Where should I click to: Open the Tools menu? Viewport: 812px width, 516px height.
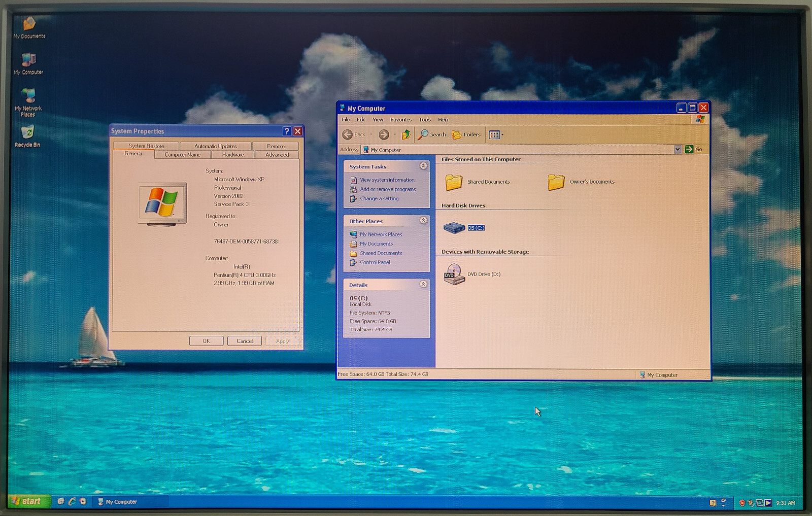click(425, 119)
